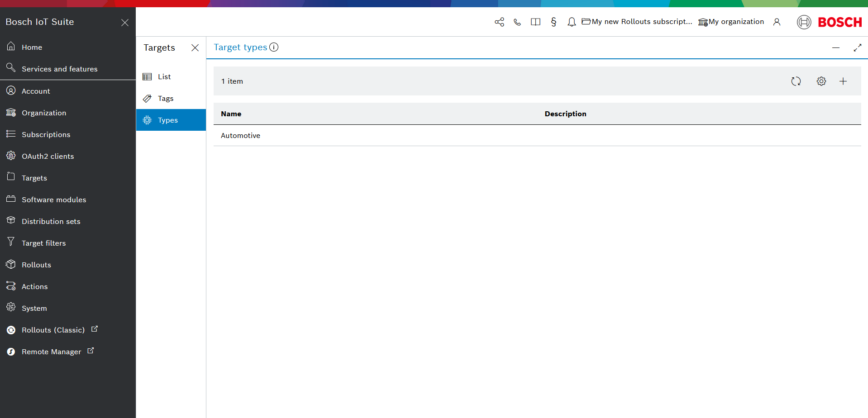Open the user profile icon
868x418 pixels.
[x=777, y=22]
